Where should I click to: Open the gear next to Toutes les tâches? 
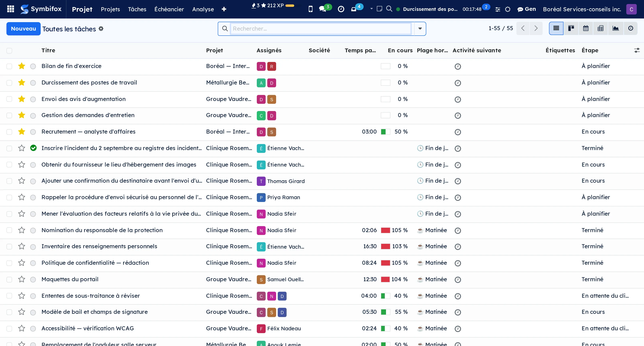[x=101, y=29]
